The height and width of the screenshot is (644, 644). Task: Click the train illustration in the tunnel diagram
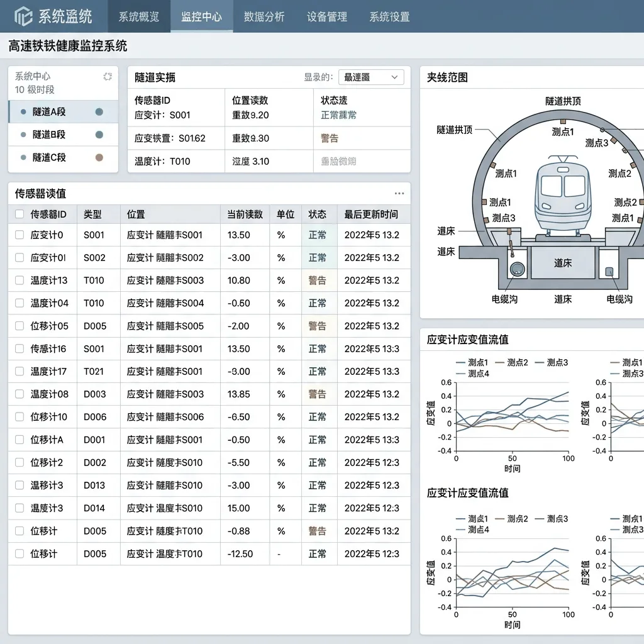click(563, 197)
